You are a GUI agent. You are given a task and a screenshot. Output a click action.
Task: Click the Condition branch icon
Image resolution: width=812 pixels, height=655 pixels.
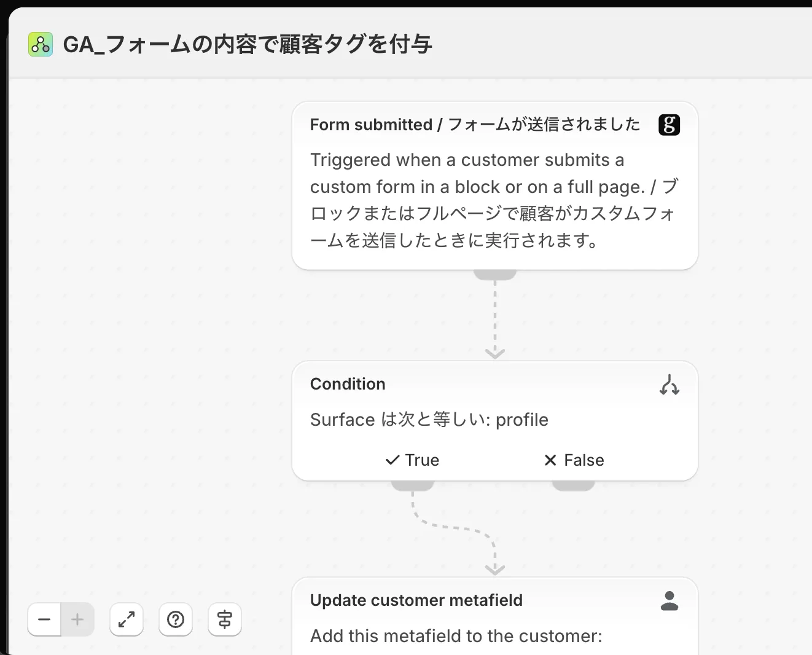click(x=669, y=385)
